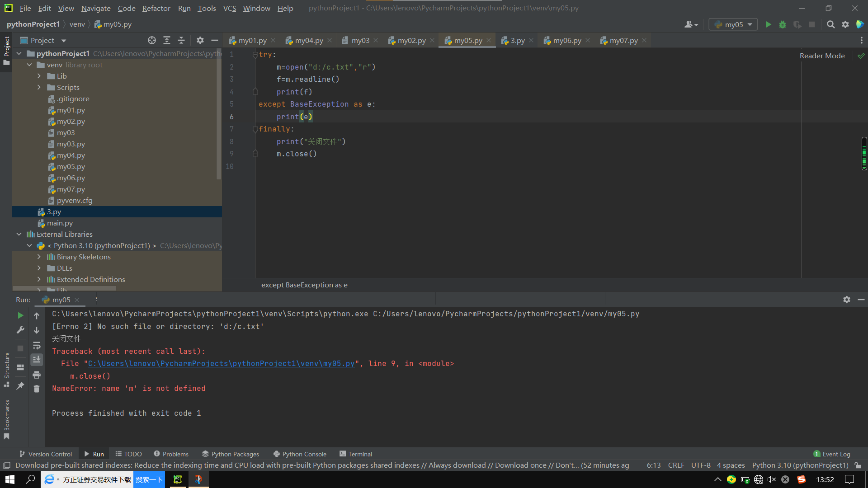Collapse all in Project panel
The width and height of the screenshot is (868, 488).
pos(181,40)
